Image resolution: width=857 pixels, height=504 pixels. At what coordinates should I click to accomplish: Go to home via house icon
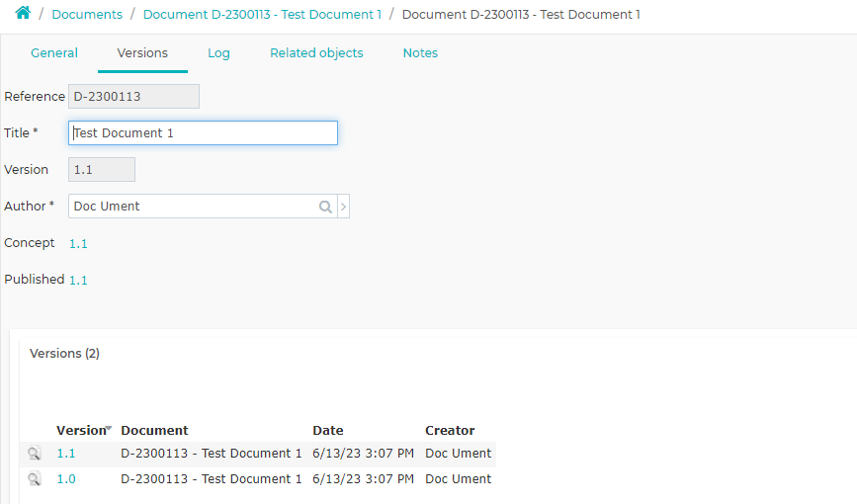coord(23,13)
